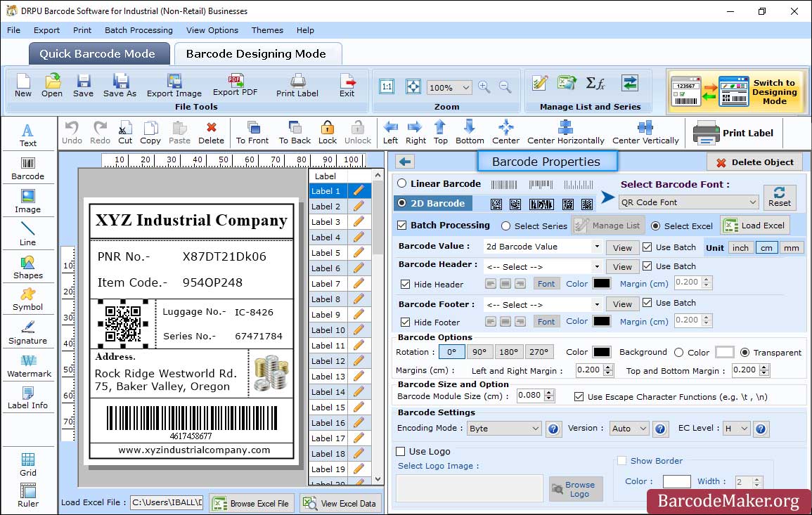812x515 pixels.
Task: Choose the Select Excel radio option
Action: tap(656, 226)
